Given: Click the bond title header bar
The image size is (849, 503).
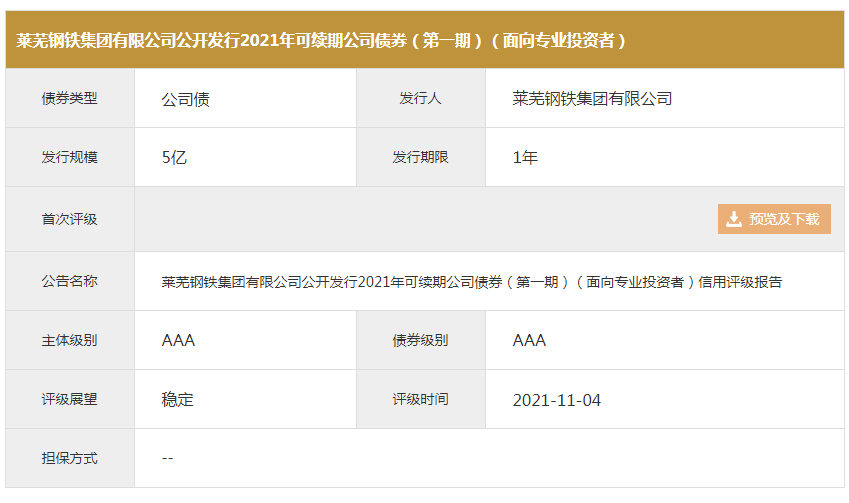Looking at the screenshot, I should coord(424,40).
